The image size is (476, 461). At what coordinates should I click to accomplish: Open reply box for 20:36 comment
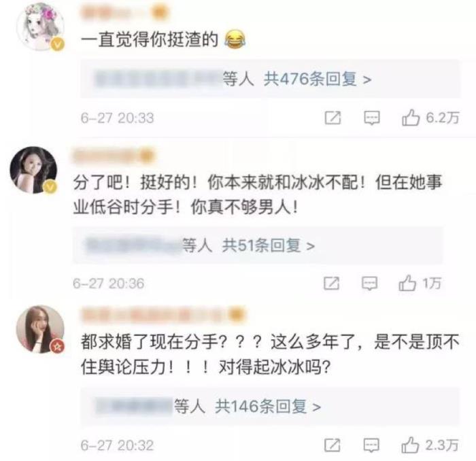(369, 284)
